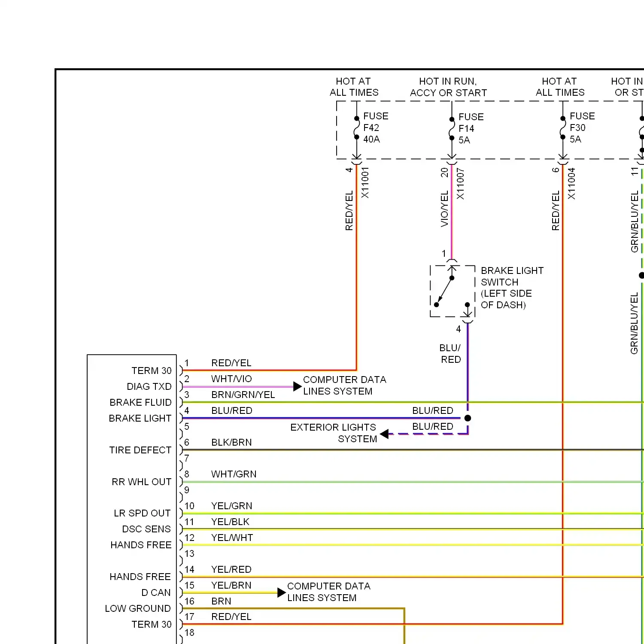This screenshot has width=644, height=644.
Task: Click the X11004 connector label
Action: [x=571, y=183]
